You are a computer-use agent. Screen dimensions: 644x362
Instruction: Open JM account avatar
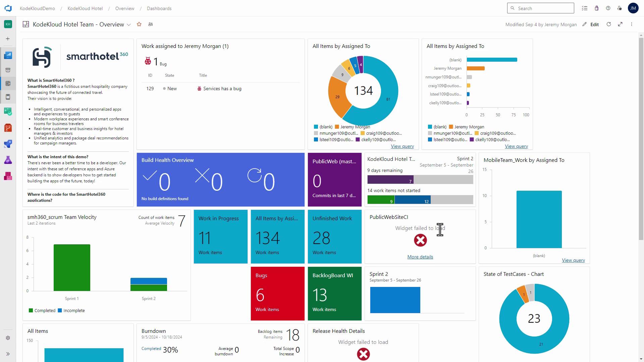pyautogui.click(x=633, y=8)
